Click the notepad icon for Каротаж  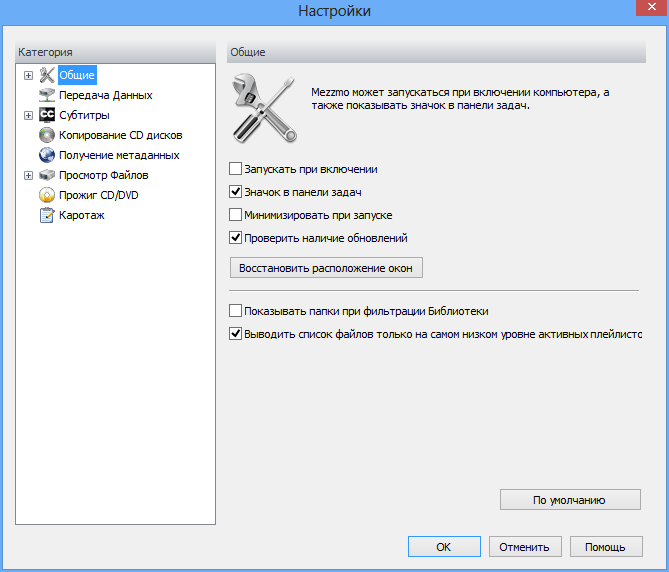pyautogui.click(x=47, y=215)
